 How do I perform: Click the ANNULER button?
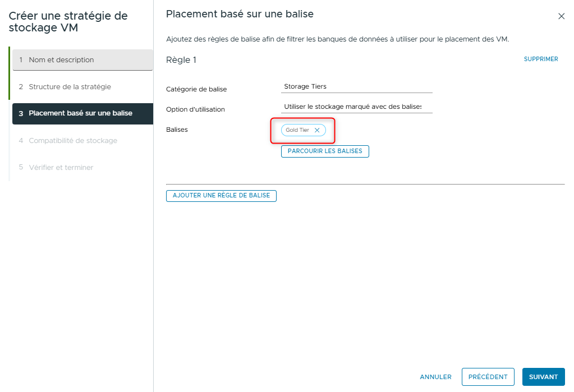coord(435,377)
